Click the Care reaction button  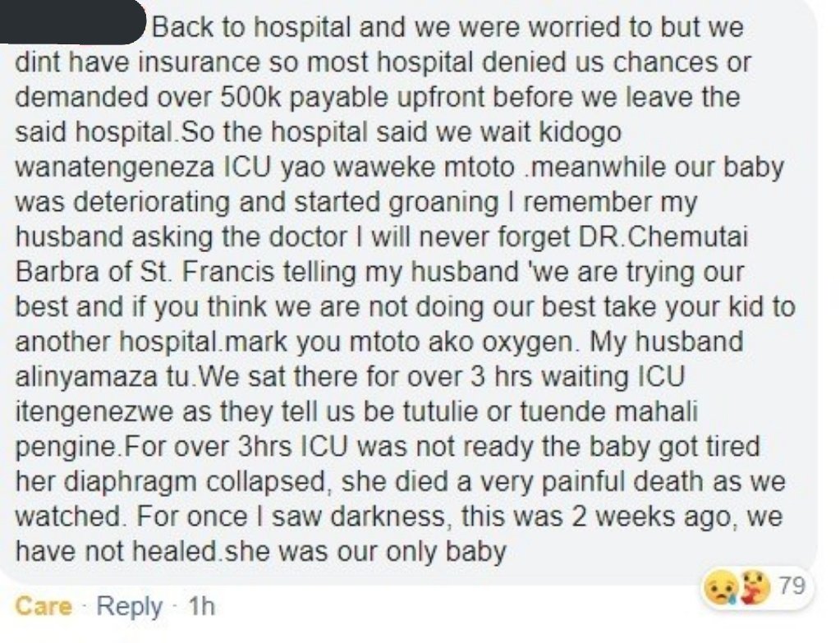tap(44, 607)
